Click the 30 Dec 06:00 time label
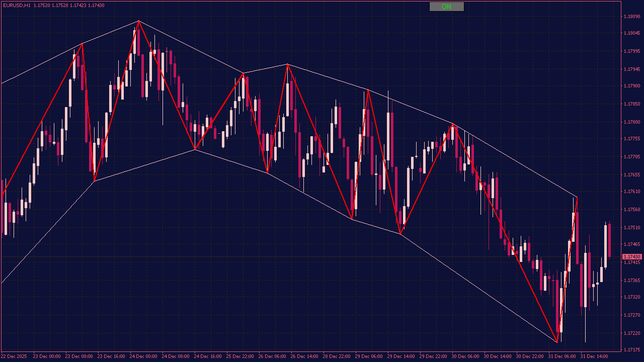This screenshot has height=362, width=644. (465, 356)
